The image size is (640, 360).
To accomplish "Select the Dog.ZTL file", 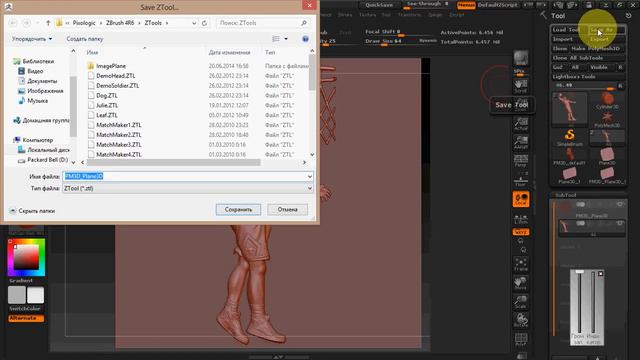I will click(107, 95).
